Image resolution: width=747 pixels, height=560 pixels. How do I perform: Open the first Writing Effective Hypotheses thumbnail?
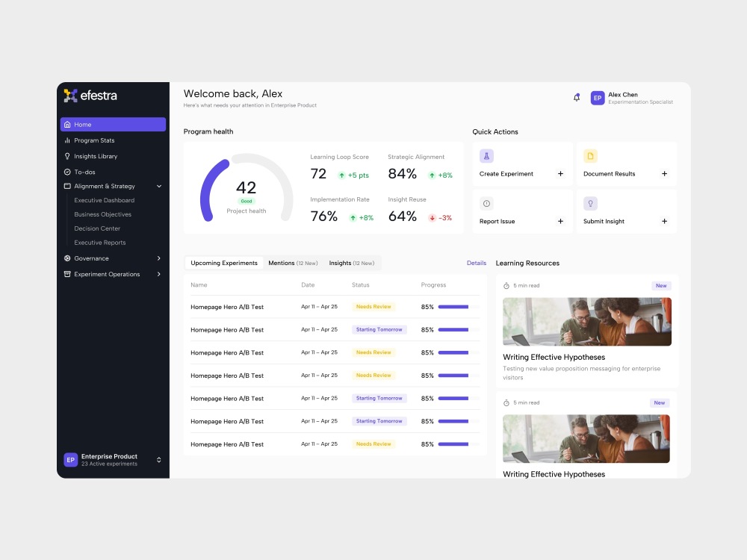point(587,322)
